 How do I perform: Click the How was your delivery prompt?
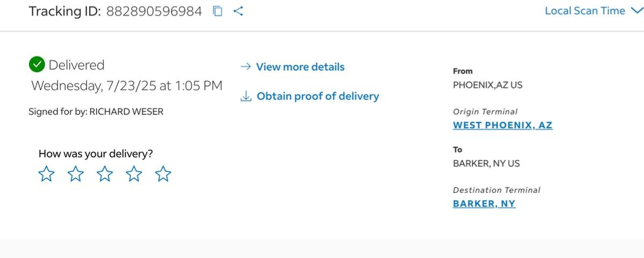point(96,154)
